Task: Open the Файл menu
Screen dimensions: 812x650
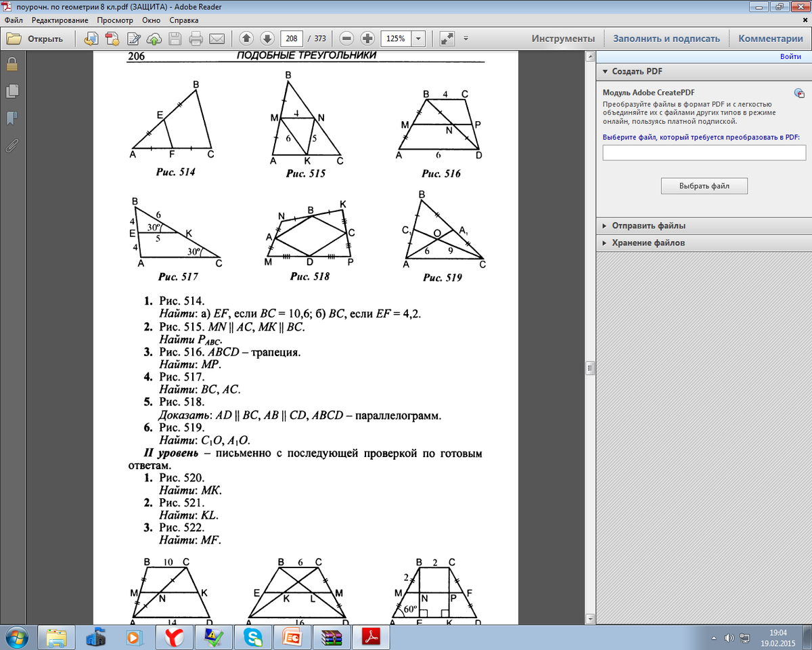Action: (14, 20)
